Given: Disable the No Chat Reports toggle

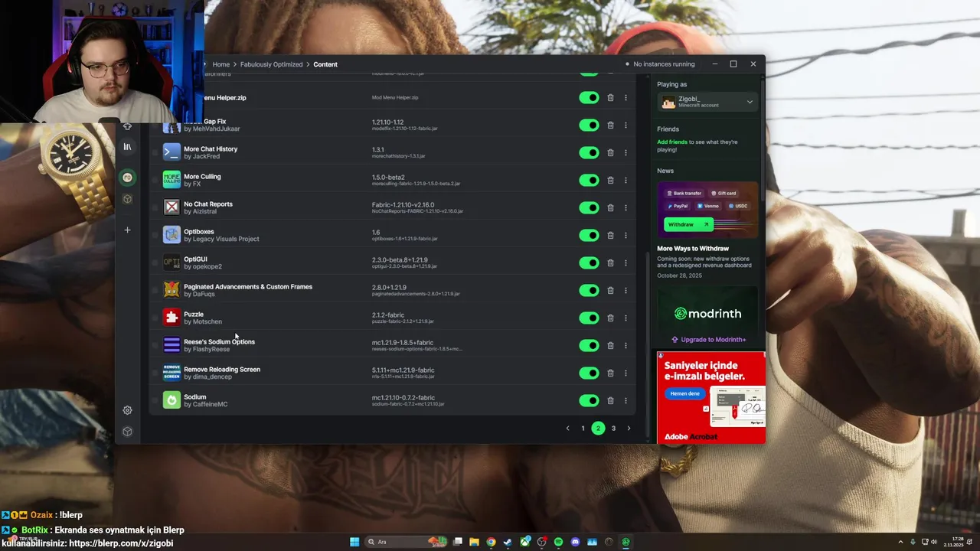Looking at the screenshot, I should pos(589,207).
